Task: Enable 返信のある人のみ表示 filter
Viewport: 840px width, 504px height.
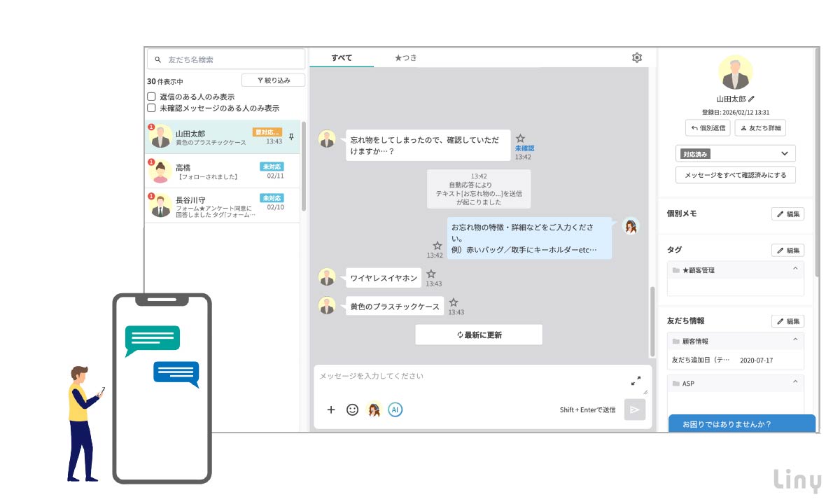Action: coord(150,96)
